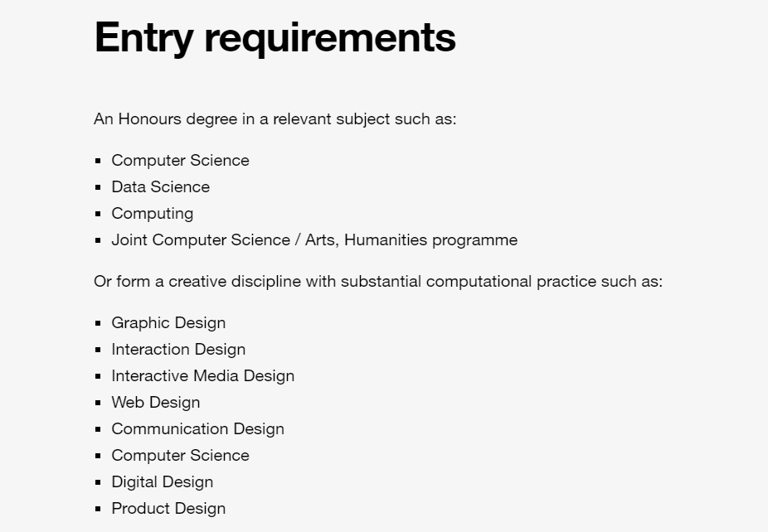Click the bullet beside Data Science
This screenshot has width=768, height=532.
98,187
